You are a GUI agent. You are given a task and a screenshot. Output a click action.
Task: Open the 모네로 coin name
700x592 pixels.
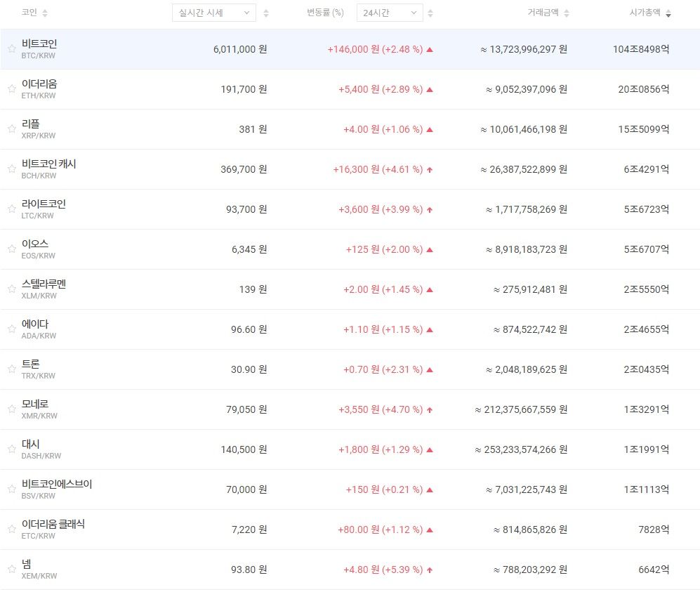pyautogui.click(x=35, y=404)
